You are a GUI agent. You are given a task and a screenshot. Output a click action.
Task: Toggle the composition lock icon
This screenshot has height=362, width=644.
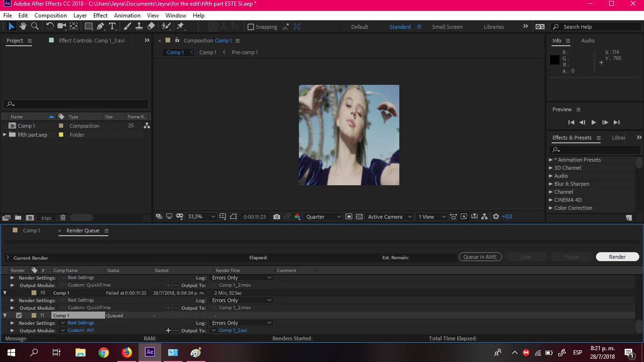pyautogui.click(x=177, y=41)
